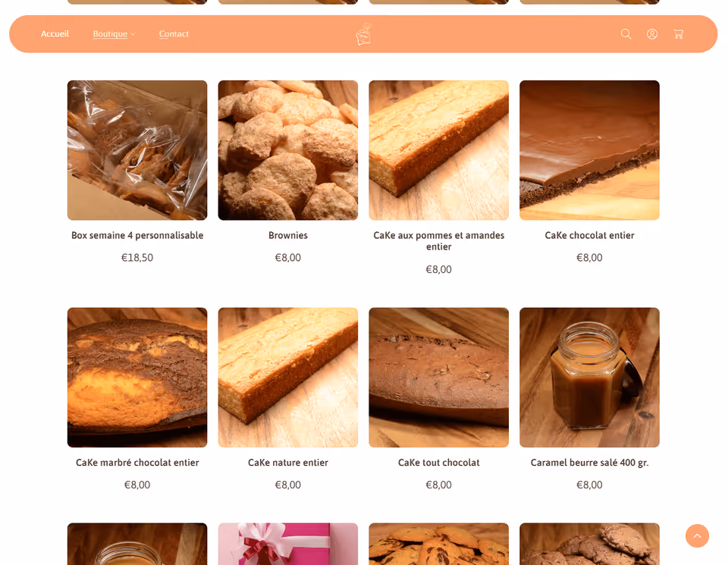View the CaKe nature entier image

pyautogui.click(x=288, y=378)
